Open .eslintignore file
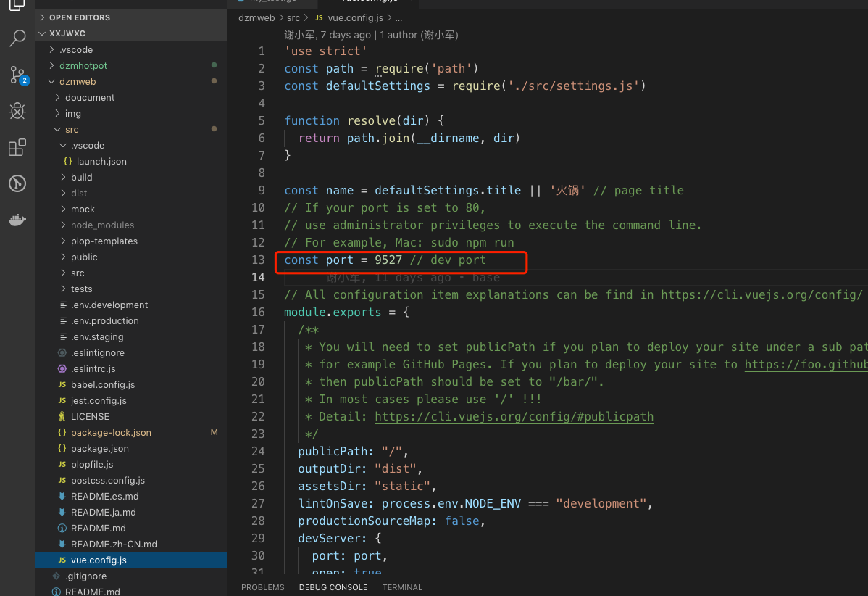This screenshot has height=596, width=868. 130,353
